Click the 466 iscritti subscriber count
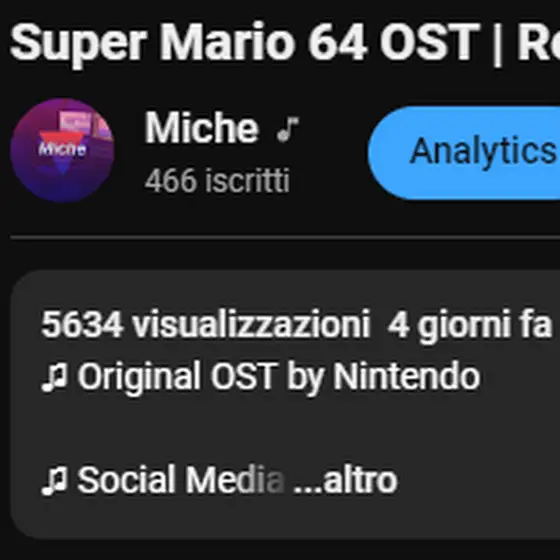This screenshot has height=560, width=560. (x=217, y=181)
